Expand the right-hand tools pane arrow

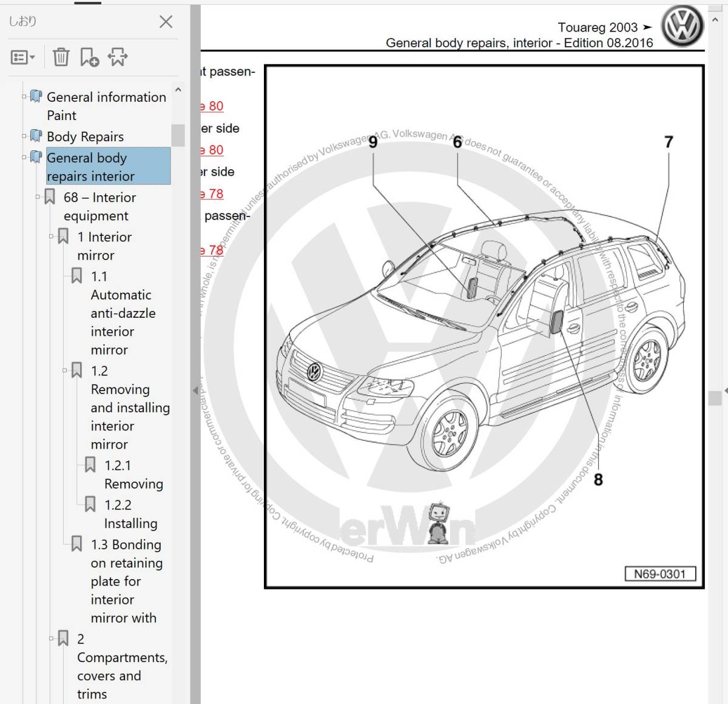coord(726,391)
